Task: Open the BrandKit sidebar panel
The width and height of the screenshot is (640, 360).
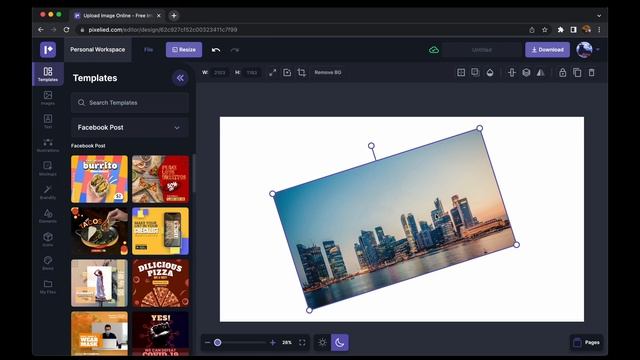Action: pos(48,192)
